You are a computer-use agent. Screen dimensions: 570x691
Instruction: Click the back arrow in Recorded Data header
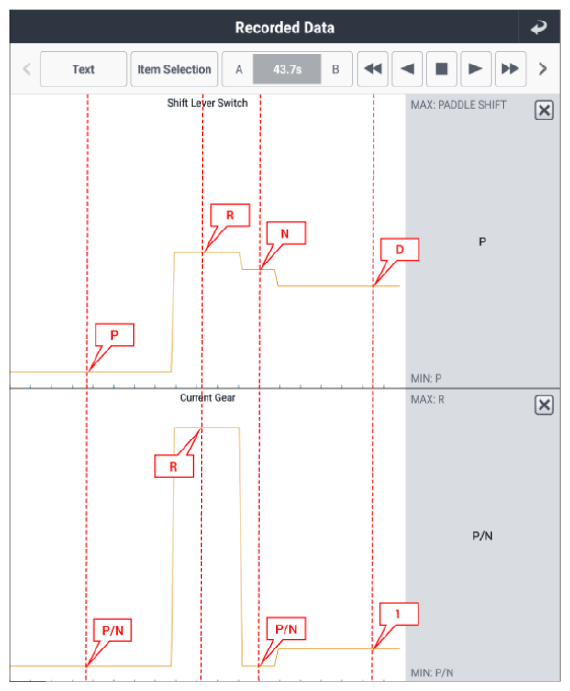tap(539, 27)
